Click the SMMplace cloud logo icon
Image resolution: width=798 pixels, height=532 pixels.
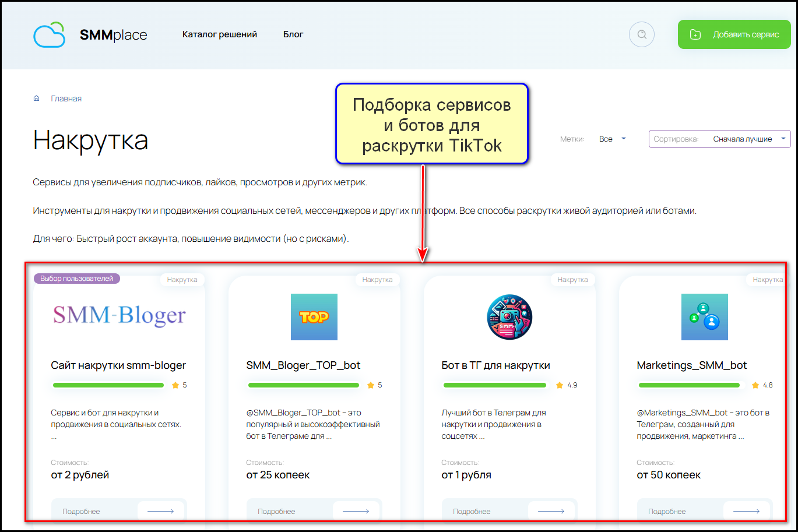click(x=50, y=35)
